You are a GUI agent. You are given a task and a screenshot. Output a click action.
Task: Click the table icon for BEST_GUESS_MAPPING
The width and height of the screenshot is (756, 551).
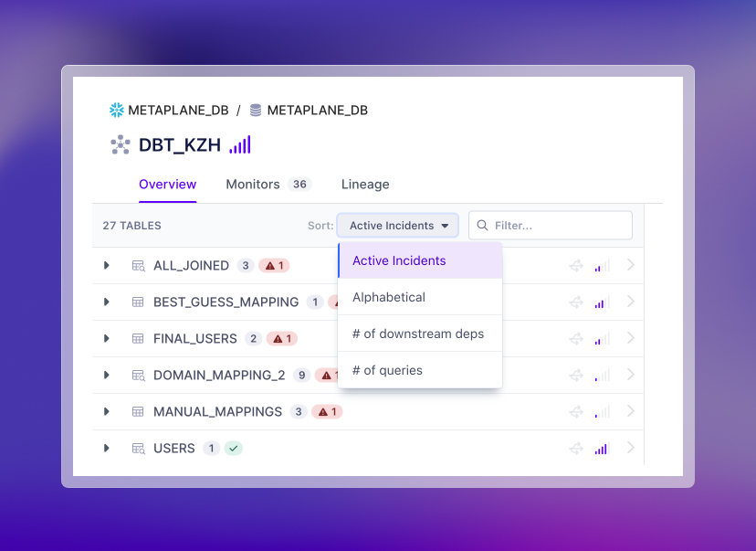pos(138,302)
